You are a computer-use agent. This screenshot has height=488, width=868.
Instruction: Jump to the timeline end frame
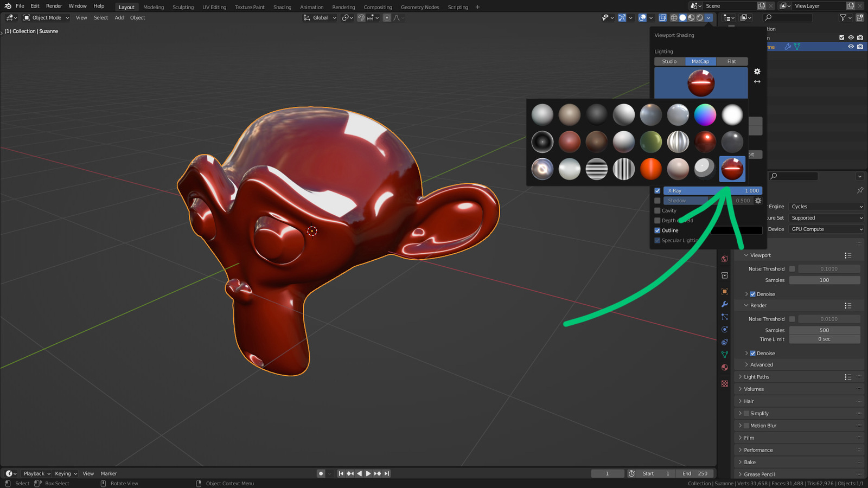point(387,473)
